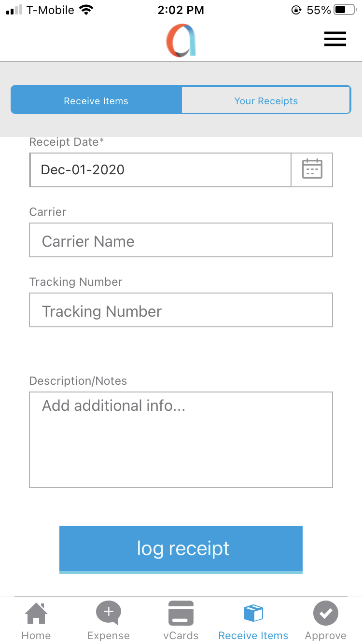Click the Carrier Name input field

click(181, 240)
